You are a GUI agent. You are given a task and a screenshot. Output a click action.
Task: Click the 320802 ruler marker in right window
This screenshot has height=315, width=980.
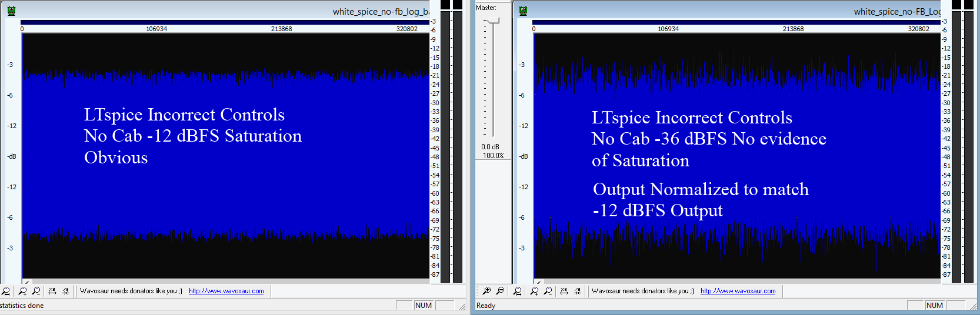(918, 29)
